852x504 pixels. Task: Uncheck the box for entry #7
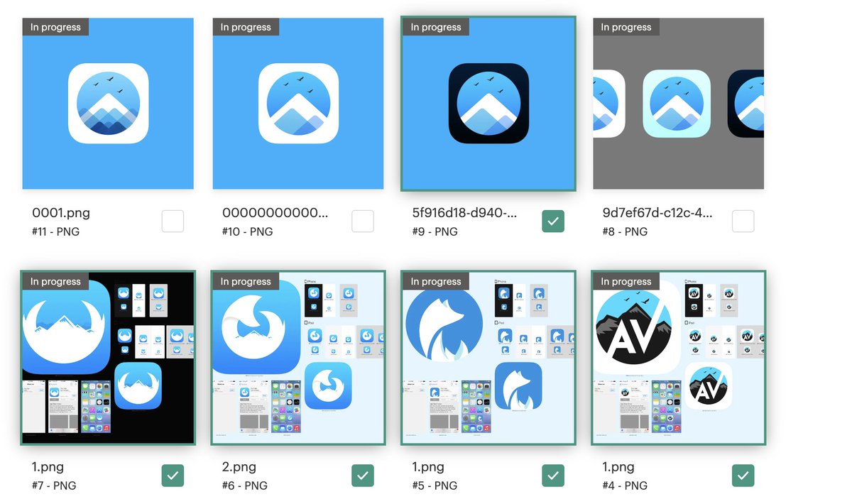click(173, 476)
